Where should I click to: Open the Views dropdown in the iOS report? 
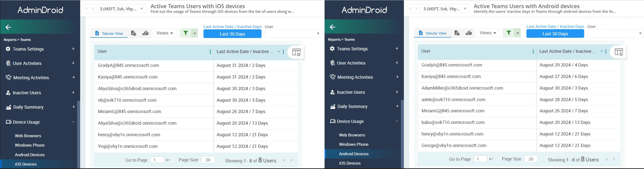(165, 33)
